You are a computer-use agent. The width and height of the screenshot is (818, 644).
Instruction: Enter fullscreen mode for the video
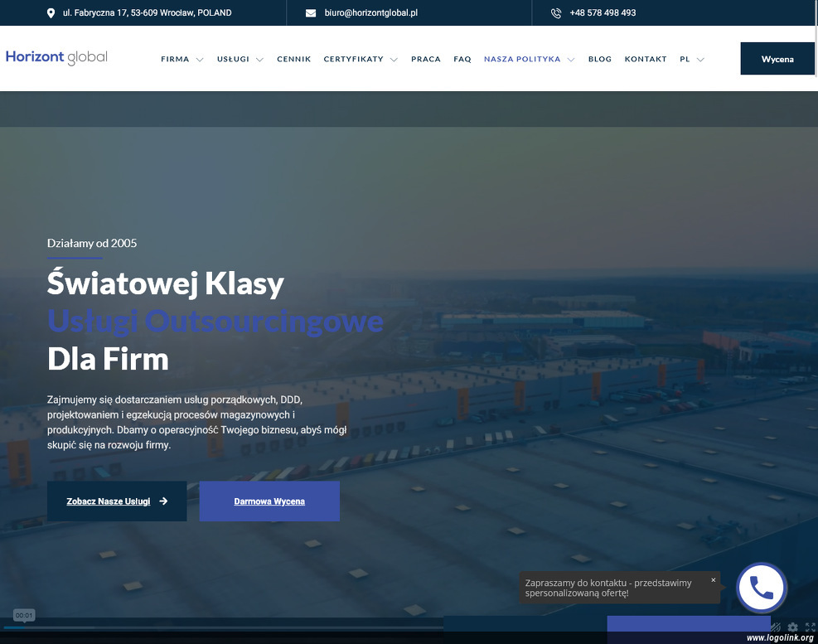click(x=810, y=627)
